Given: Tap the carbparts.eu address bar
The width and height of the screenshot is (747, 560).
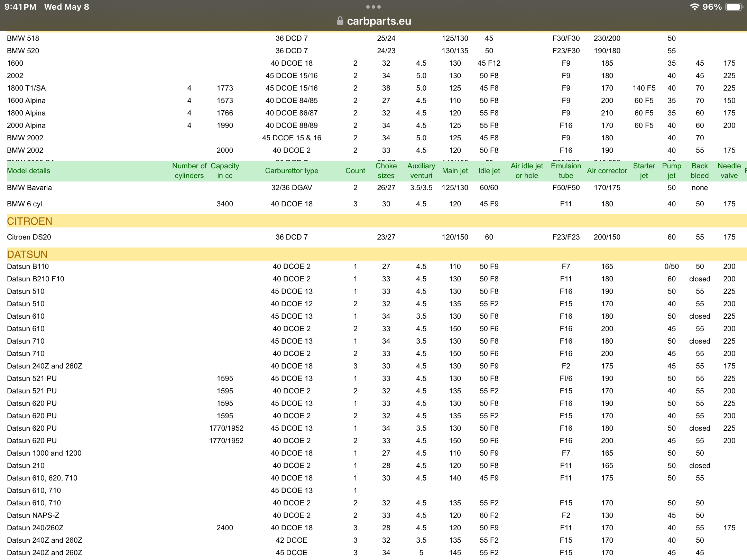Looking at the screenshot, I should (x=378, y=21).
